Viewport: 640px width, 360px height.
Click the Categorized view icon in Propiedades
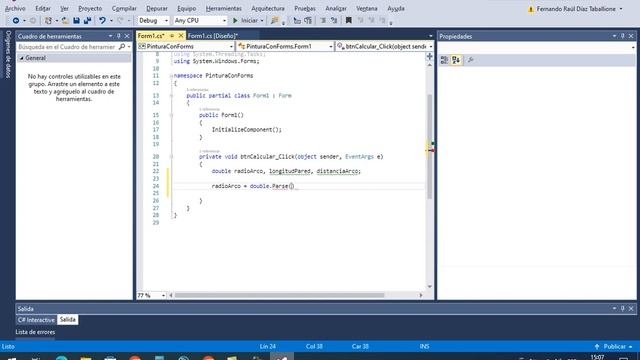click(444, 60)
